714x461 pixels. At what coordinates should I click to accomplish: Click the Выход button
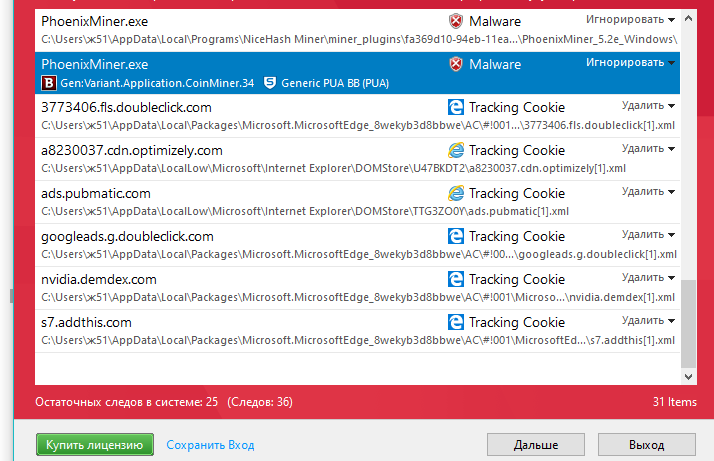point(647,445)
